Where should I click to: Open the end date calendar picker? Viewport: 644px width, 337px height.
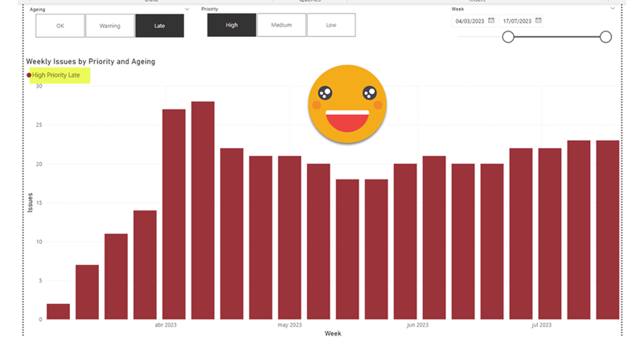(539, 20)
